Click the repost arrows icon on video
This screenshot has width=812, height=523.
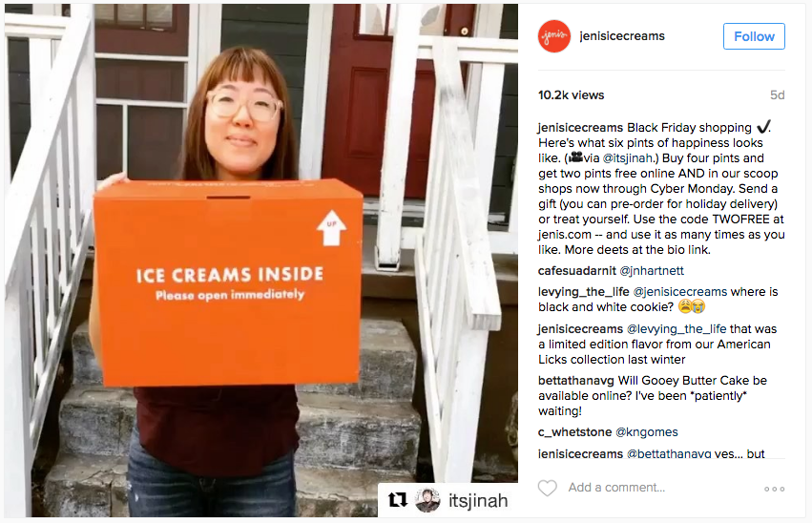(x=397, y=500)
